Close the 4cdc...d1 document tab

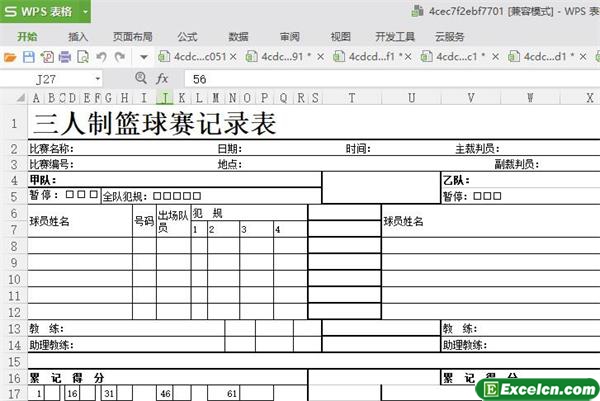pyautogui.click(x=583, y=57)
